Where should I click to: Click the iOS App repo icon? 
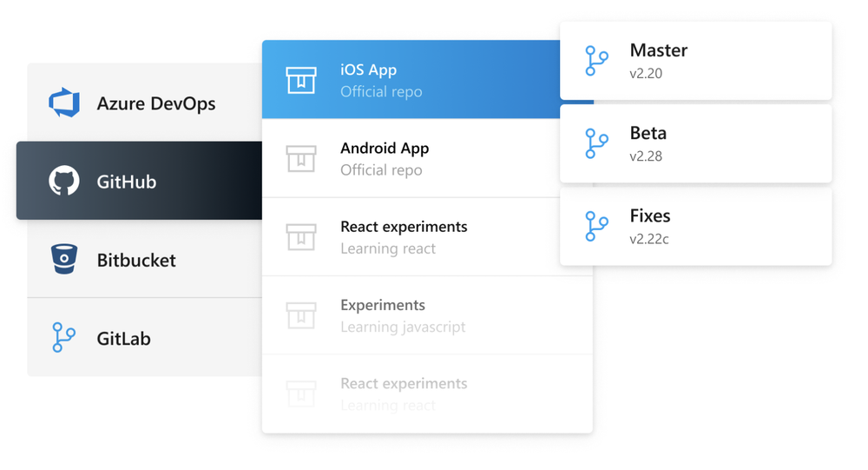pos(301,80)
